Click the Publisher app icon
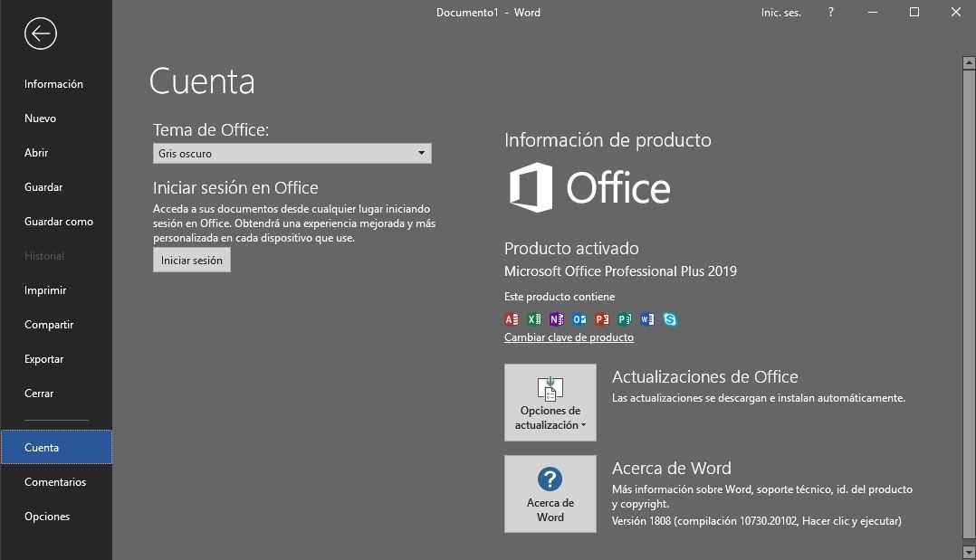The height and width of the screenshot is (560, 976). point(625,319)
